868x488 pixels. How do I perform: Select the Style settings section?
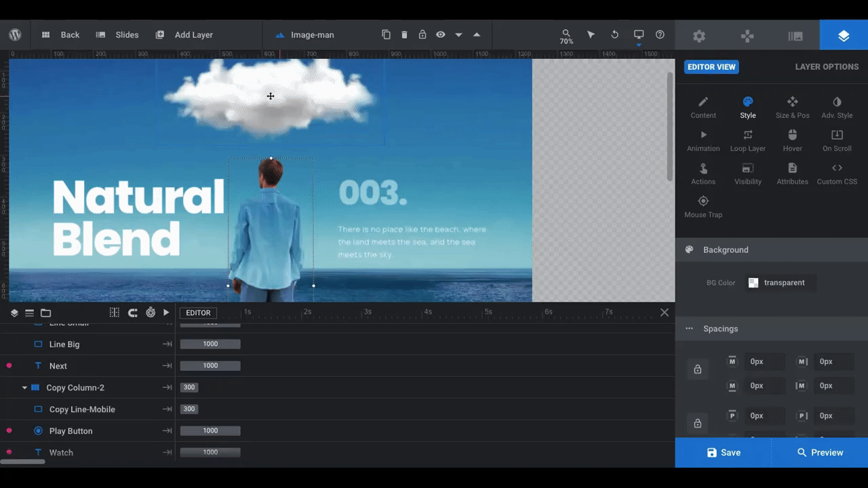pyautogui.click(x=748, y=108)
